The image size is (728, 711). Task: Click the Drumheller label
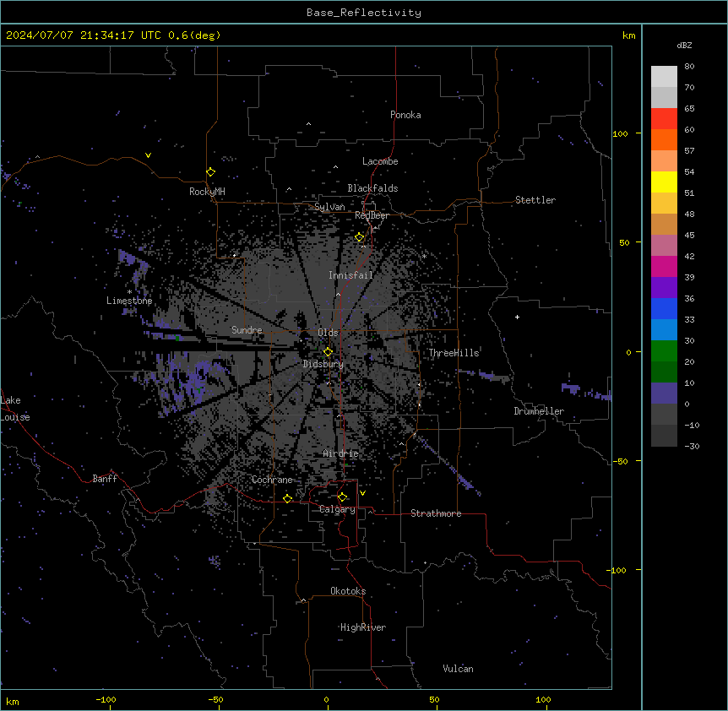tap(539, 411)
